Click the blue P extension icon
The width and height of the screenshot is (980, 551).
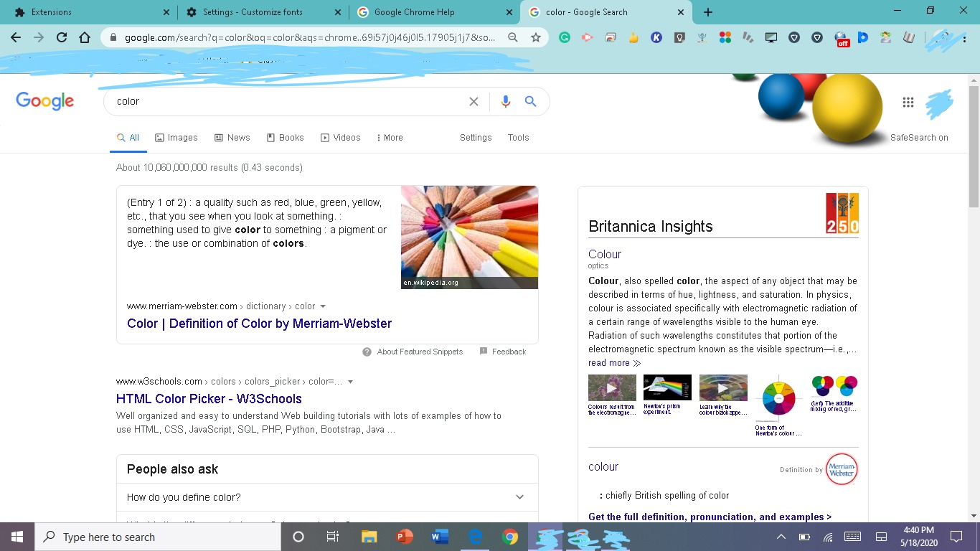pos(863,37)
